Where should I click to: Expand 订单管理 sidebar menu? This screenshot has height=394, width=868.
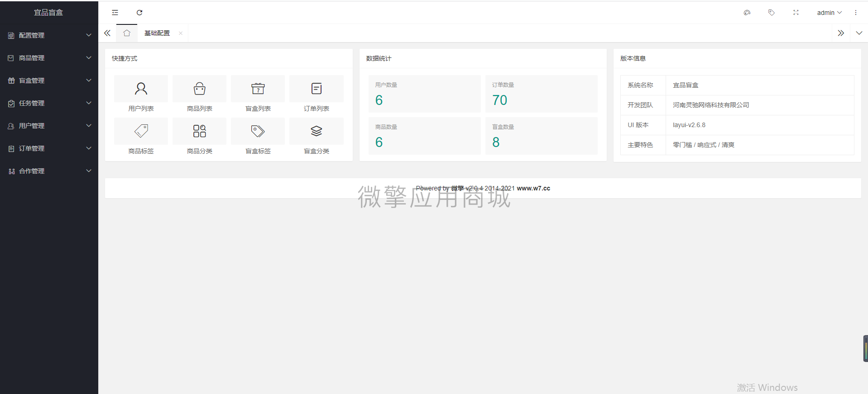click(49, 148)
